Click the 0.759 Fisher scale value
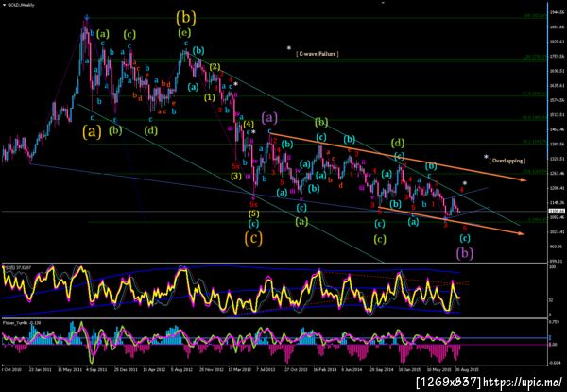Image resolution: width=567 pixels, height=392 pixels. click(555, 323)
